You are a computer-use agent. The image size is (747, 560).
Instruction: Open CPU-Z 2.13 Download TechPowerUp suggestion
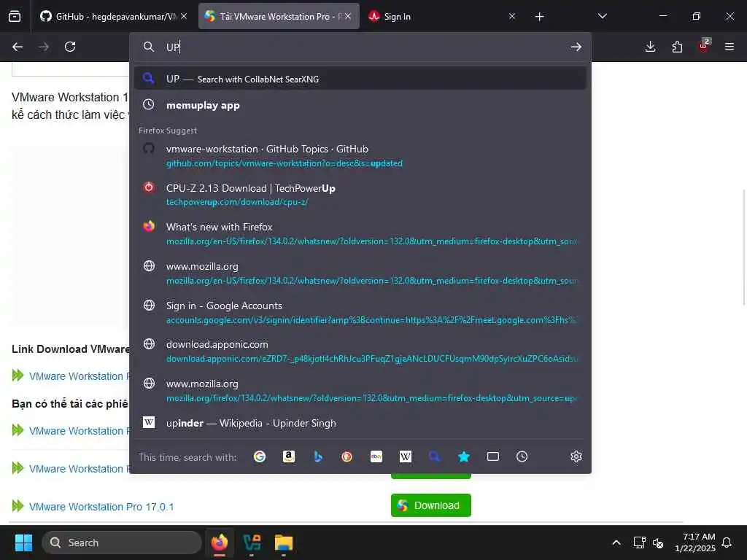360,195
